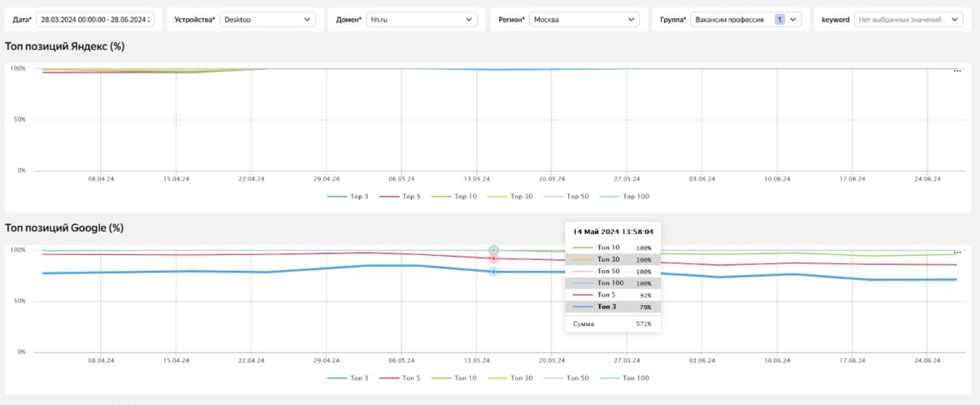Click the Сумма 571% row in tooltip

[613, 323]
